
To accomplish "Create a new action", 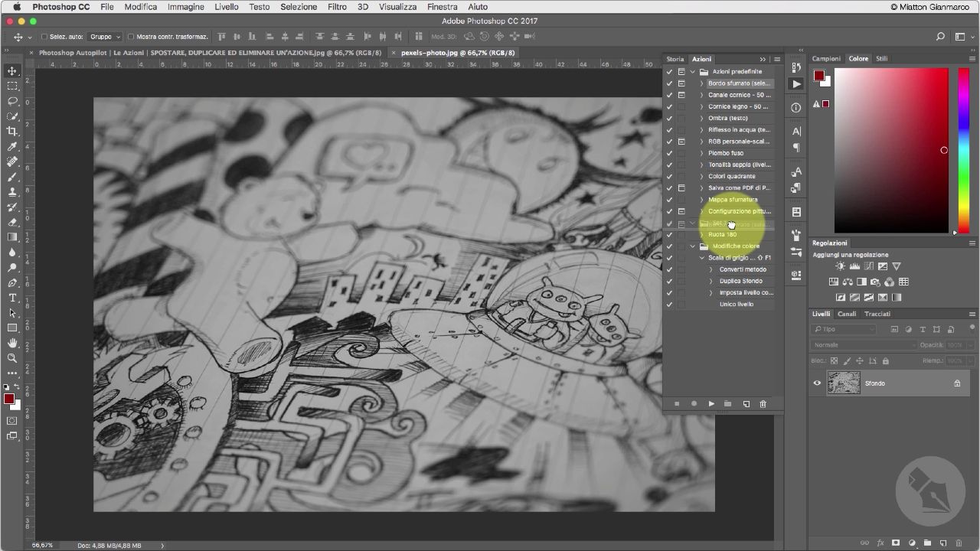I will click(x=746, y=404).
